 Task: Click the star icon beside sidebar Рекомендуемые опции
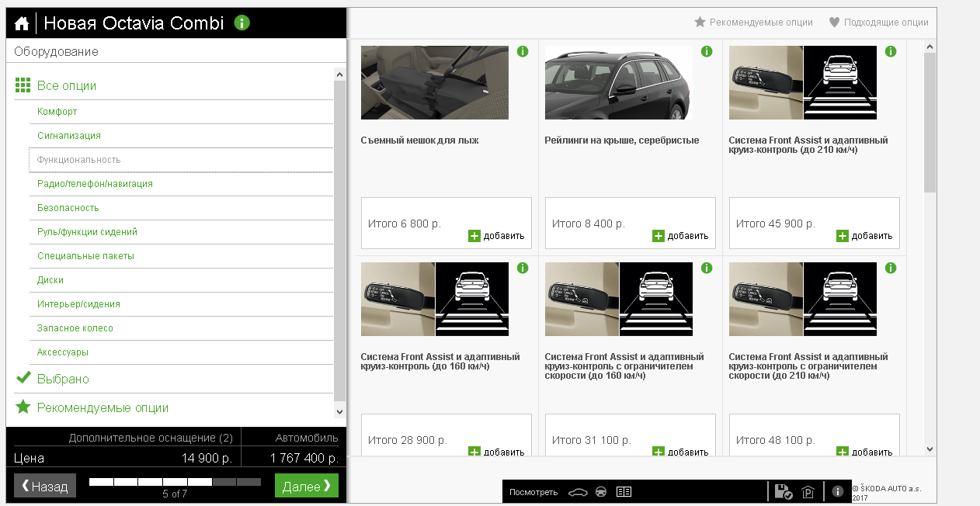tap(23, 407)
